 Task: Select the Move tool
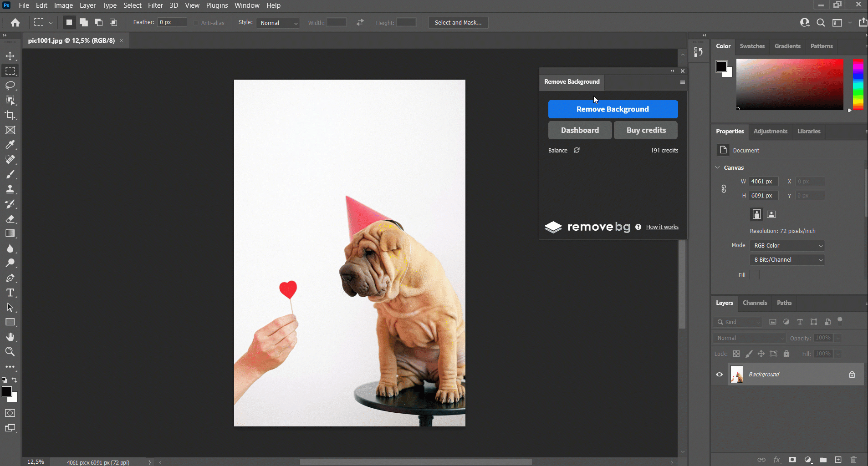[x=10, y=56]
